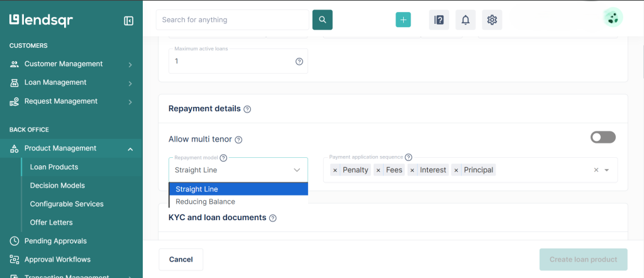Click the green search magnifier button
644x278 pixels.
[322, 19]
